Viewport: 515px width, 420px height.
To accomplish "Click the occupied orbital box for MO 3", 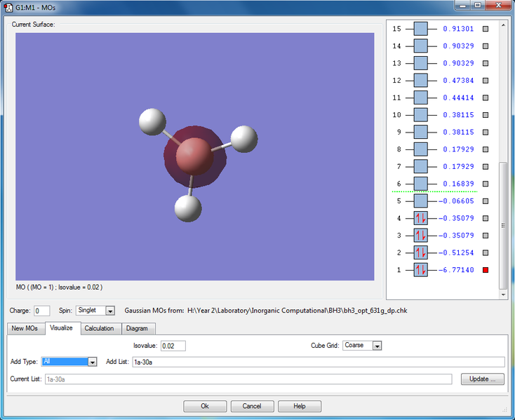I will (420, 236).
